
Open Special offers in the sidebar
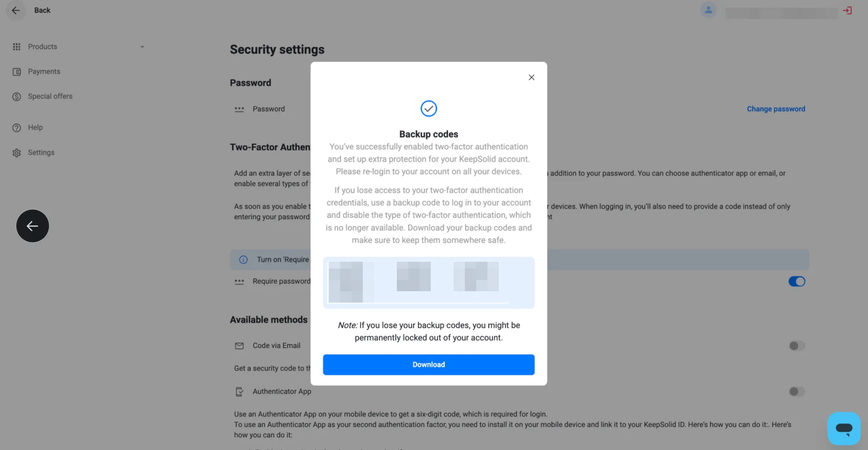click(x=50, y=97)
